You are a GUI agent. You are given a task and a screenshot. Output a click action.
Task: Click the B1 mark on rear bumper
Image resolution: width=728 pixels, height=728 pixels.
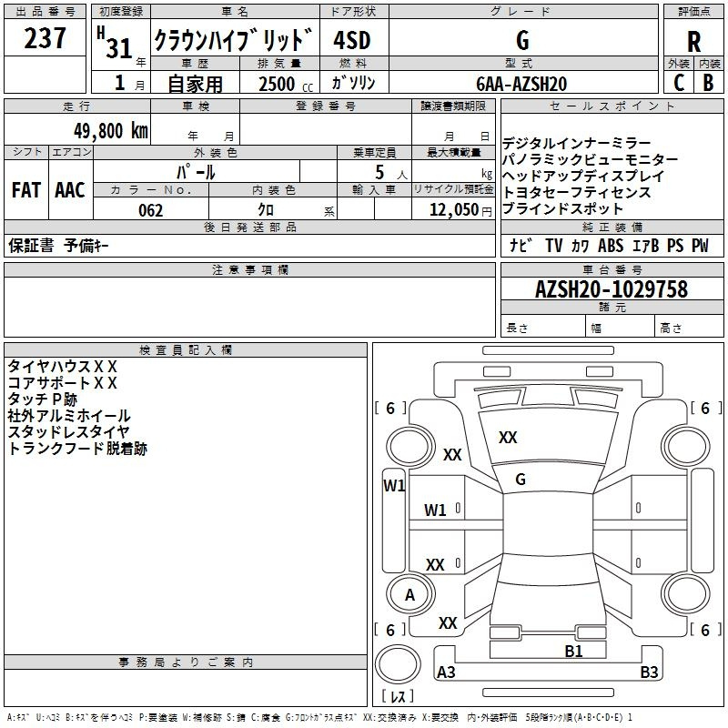point(573,651)
